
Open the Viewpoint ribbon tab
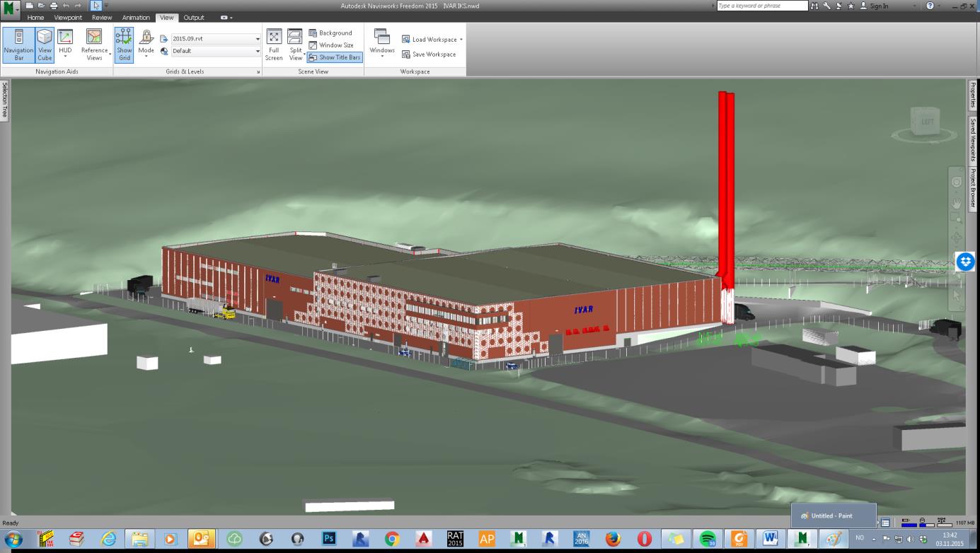(x=68, y=18)
